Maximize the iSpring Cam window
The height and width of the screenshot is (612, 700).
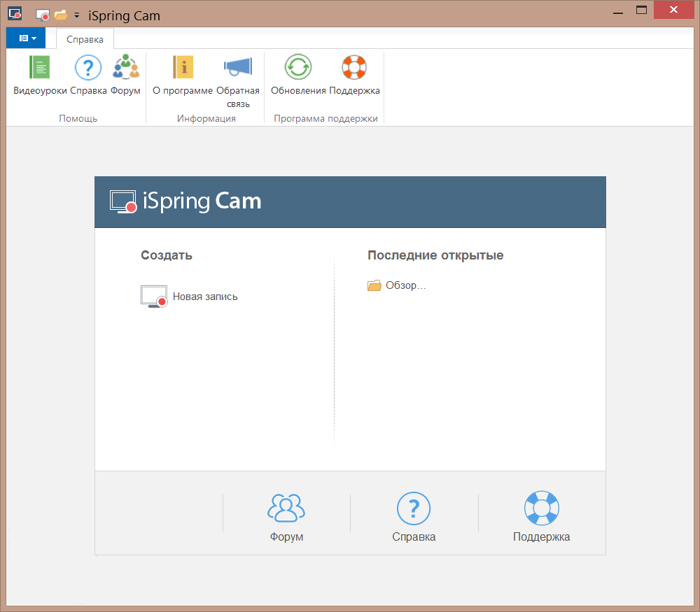click(641, 10)
